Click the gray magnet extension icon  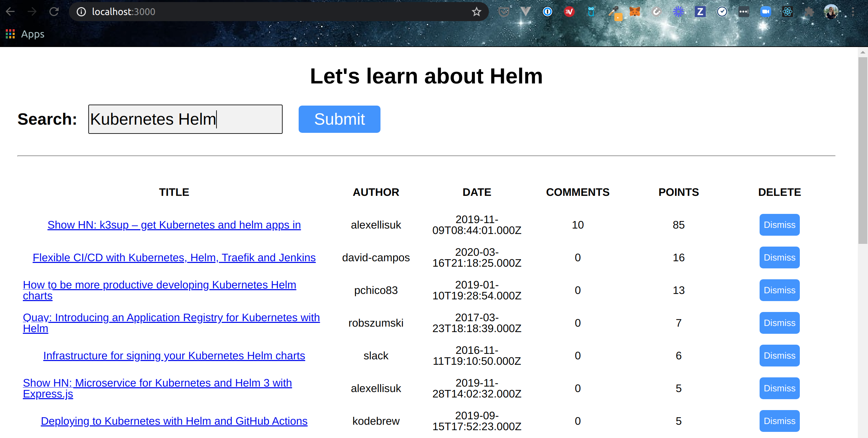tap(656, 12)
